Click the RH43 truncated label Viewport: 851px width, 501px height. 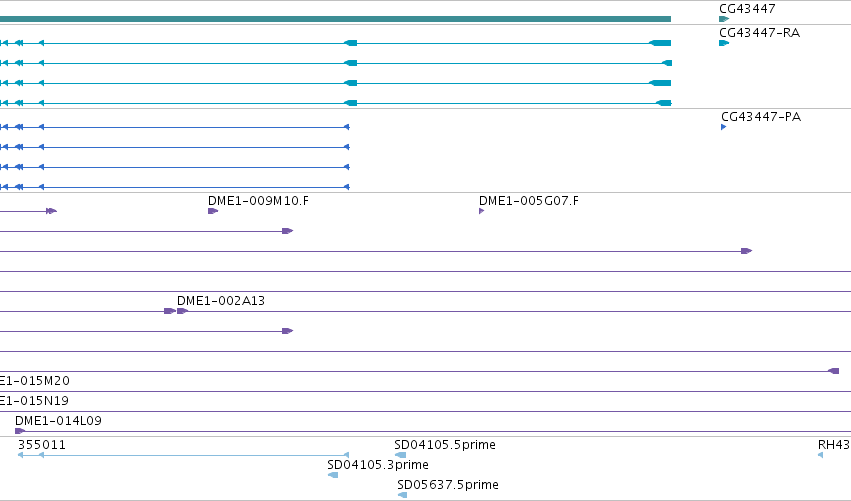click(834, 445)
